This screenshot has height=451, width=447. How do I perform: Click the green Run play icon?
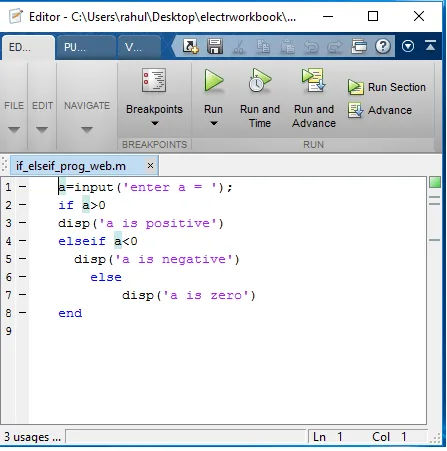(x=214, y=80)
